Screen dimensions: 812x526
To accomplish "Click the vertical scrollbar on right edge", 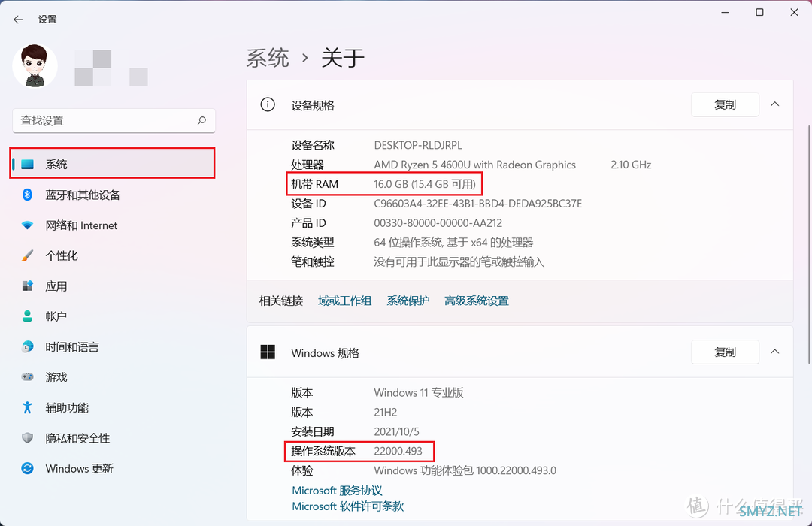I will point(809,243).
